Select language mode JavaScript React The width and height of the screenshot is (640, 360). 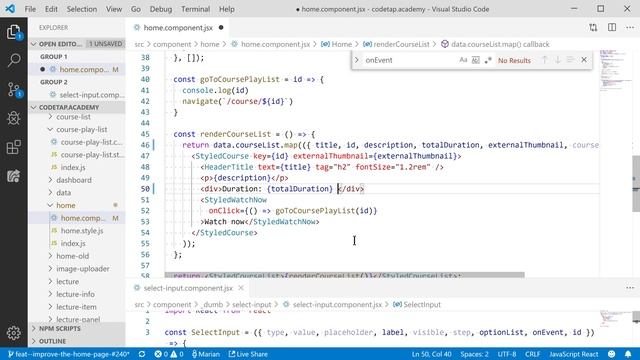click(573, 354)
